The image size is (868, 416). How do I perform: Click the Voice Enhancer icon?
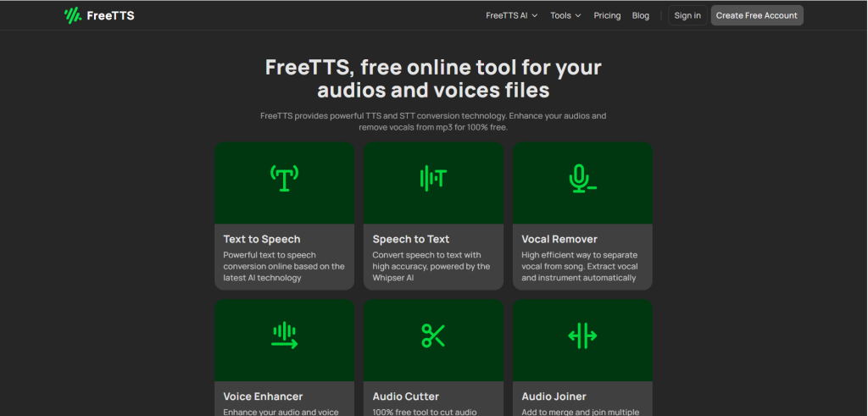point(284,336)
